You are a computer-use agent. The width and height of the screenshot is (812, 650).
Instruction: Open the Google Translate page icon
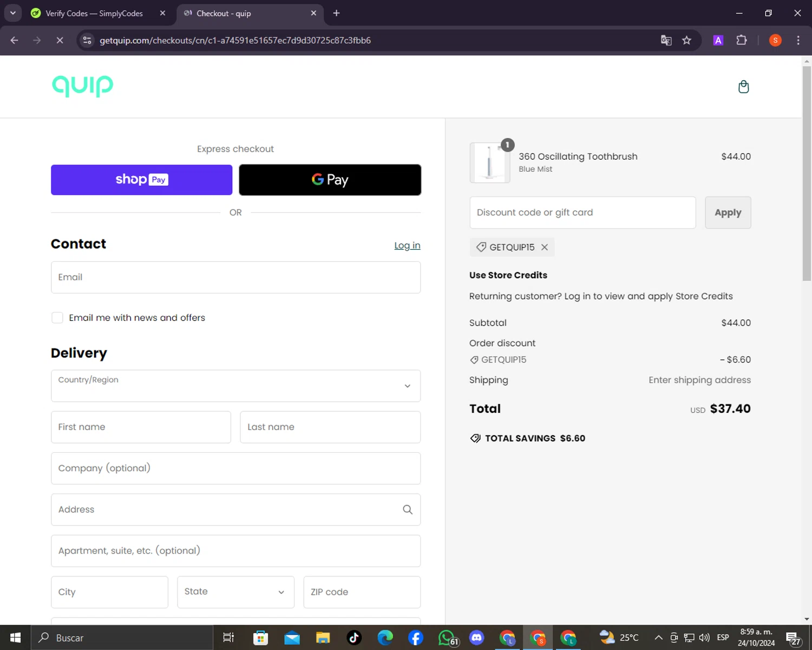(666, 40)
